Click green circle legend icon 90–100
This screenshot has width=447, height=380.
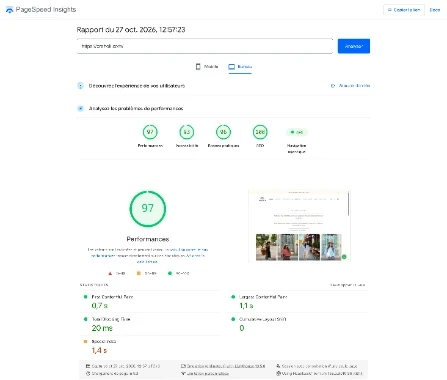pos(170,273)
